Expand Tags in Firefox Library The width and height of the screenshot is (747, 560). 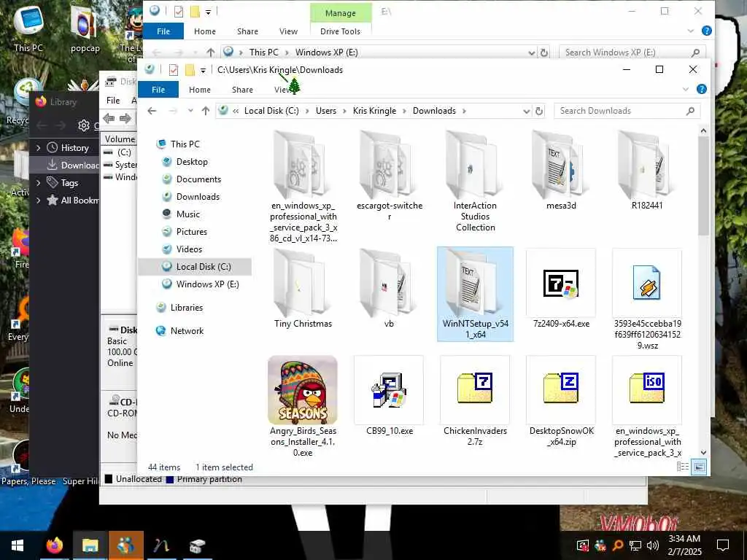(39, 183)
